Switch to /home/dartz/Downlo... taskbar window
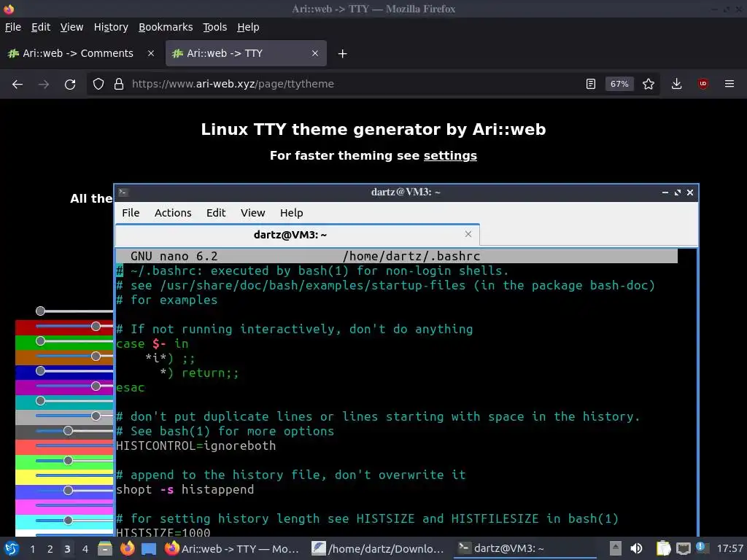This screenshot has width=747, height=560. (x=378, y=548)
